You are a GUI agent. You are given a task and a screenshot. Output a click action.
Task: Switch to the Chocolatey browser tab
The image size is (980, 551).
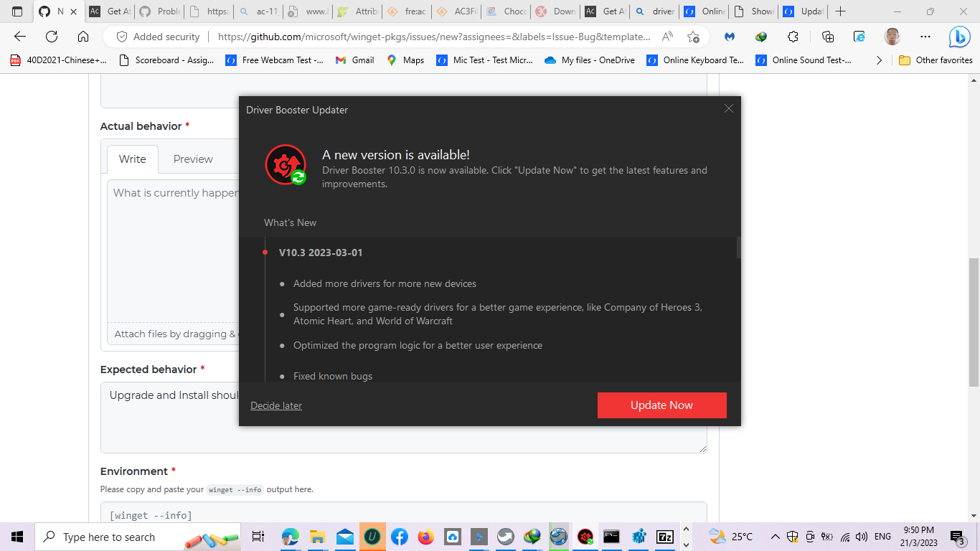coord(507,11)
